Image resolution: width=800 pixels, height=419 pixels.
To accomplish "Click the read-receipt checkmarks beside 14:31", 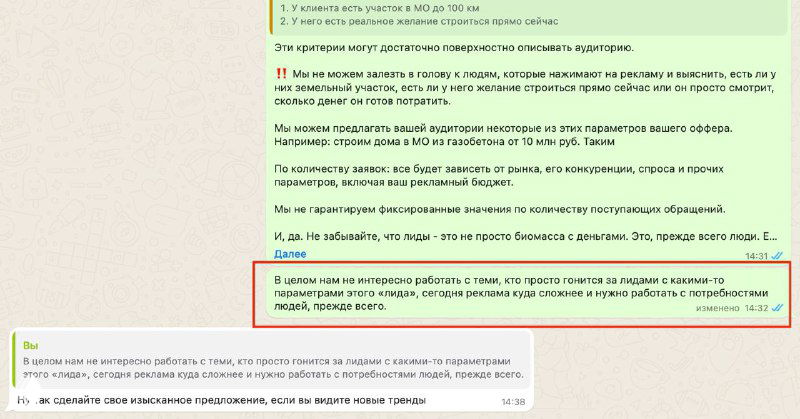I will point(777,256).
